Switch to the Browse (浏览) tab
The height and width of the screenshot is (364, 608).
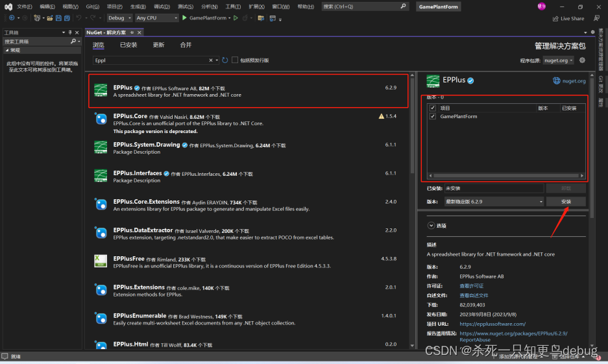99,45
